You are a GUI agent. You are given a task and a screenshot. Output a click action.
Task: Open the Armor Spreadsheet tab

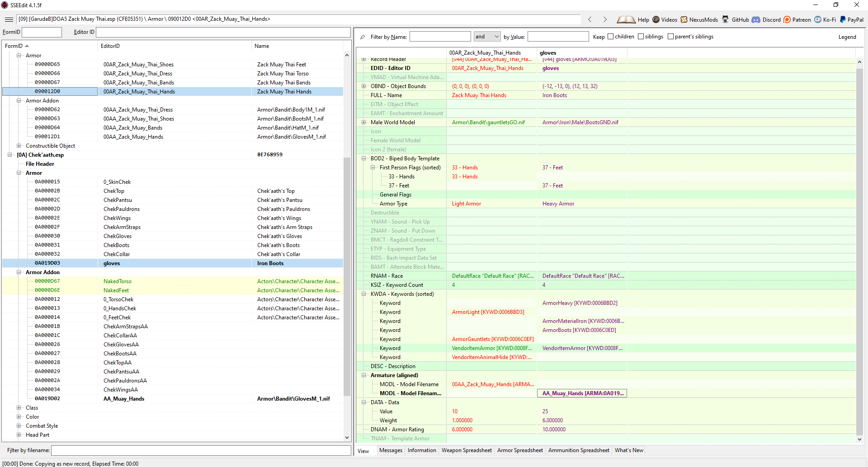click(x=520, y=450)
